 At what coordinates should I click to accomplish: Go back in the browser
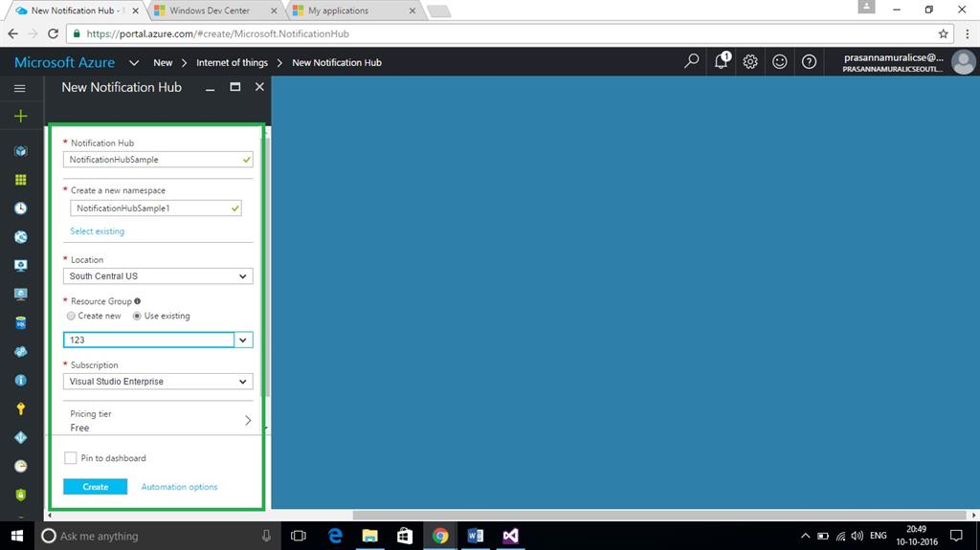[13, 33]
